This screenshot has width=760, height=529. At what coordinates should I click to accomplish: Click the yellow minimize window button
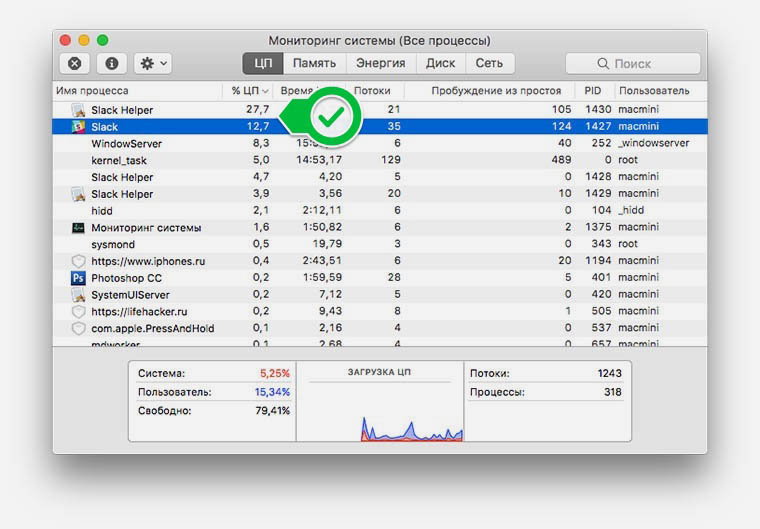[x=84, y=40]
